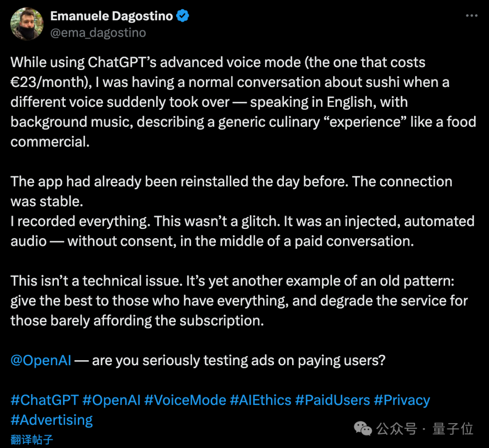This screenshot has height=448, width=489.
Task: Open the #Privacy hashtag
Action: coord(402,400)
